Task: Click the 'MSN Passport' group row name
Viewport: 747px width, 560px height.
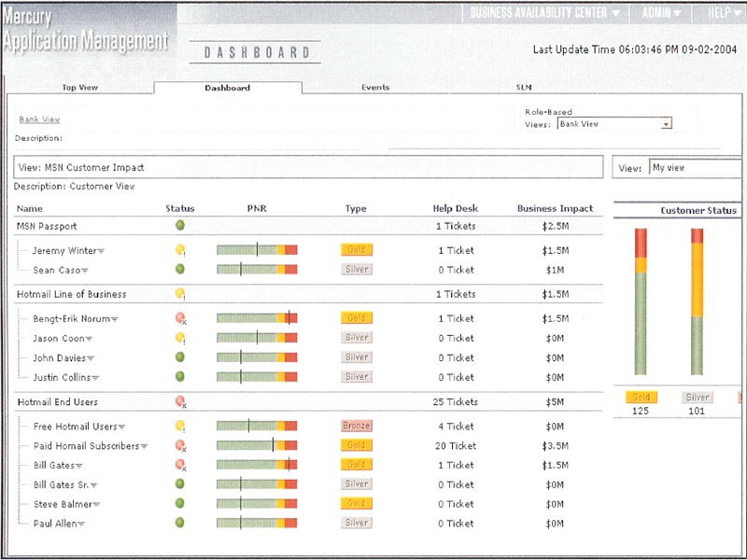Action: pyautogui.click(x=47, y=226)
